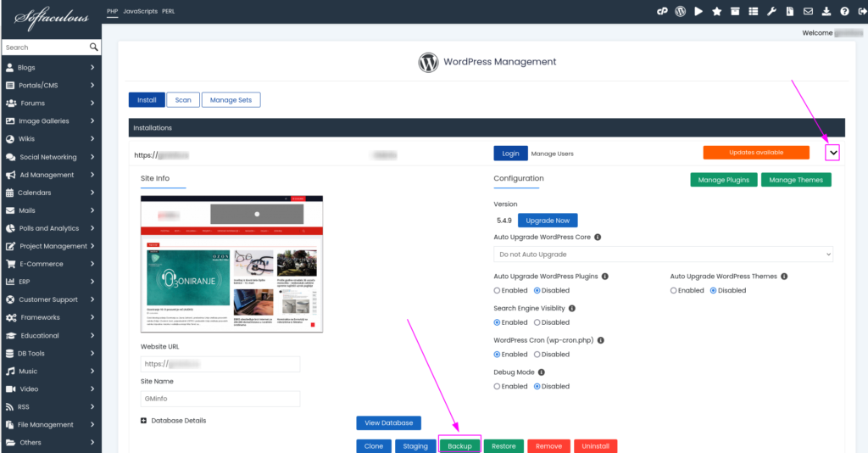Set Auto Upgrade Themes to Disabled
Image resolution: width=868 pixels, height=453 pixels.
(x=714, y=291)
